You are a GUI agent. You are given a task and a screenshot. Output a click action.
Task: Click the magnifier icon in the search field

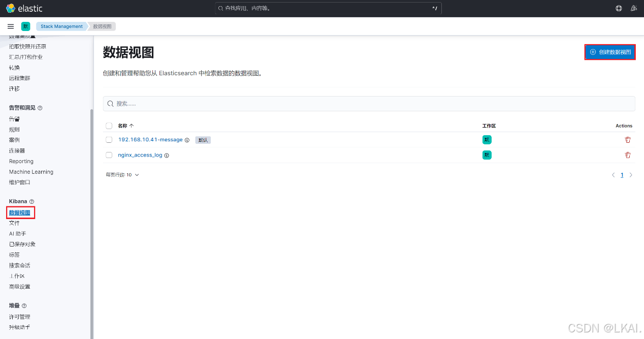pyautogui.click(x=110, y=104)
